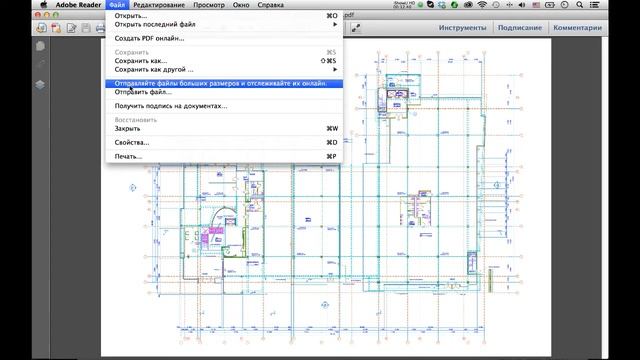The height and width of the screenshot is (360, 640).
Task: Open the Справка menu
Action: [271, 5]
